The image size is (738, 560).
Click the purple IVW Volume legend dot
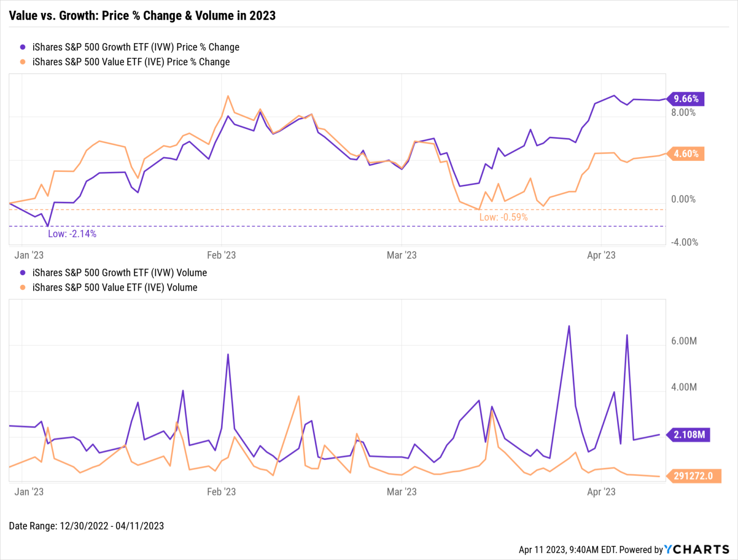click(22, 272)
